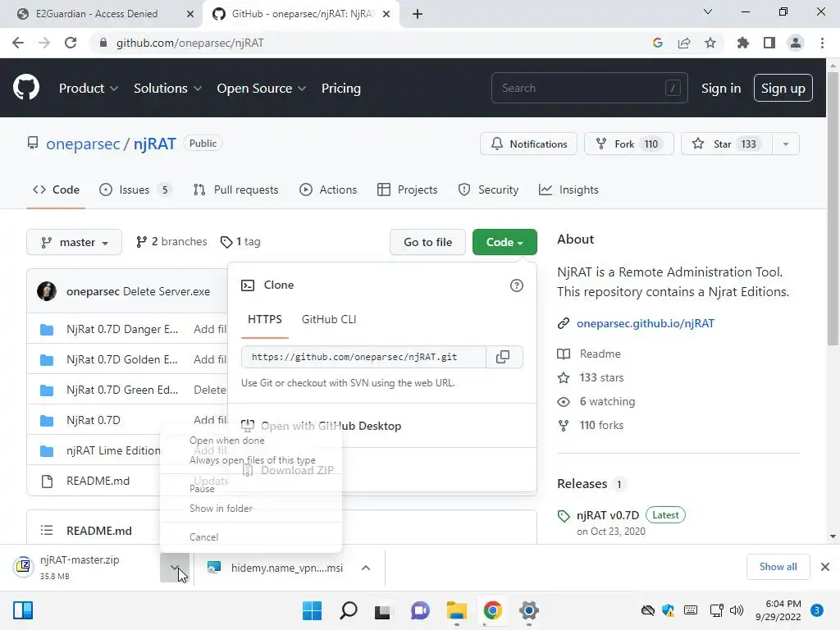Open the share page icon in the address bar
This screenshot has width=840, height=630.
684,43
